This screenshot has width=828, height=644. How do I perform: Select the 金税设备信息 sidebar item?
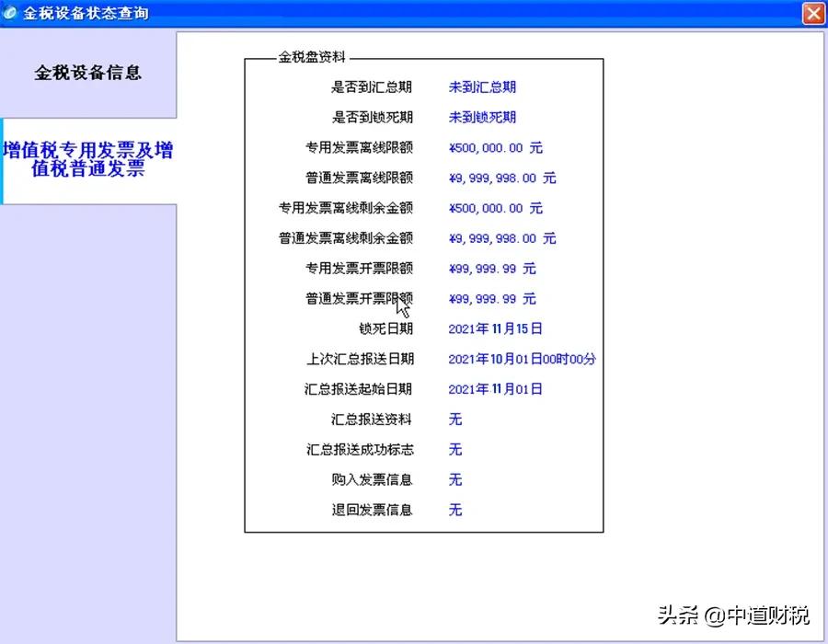click(88, 73)
